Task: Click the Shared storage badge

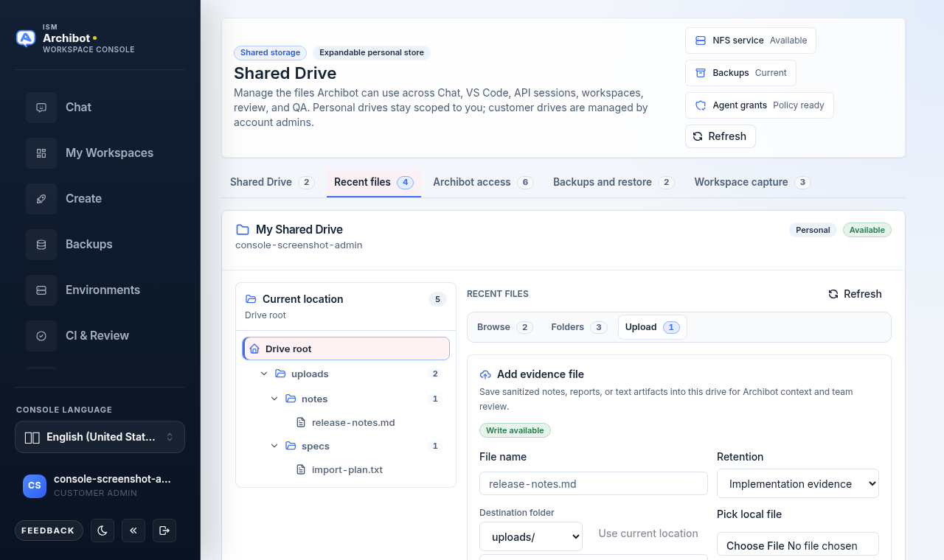Action: point(270,53)
